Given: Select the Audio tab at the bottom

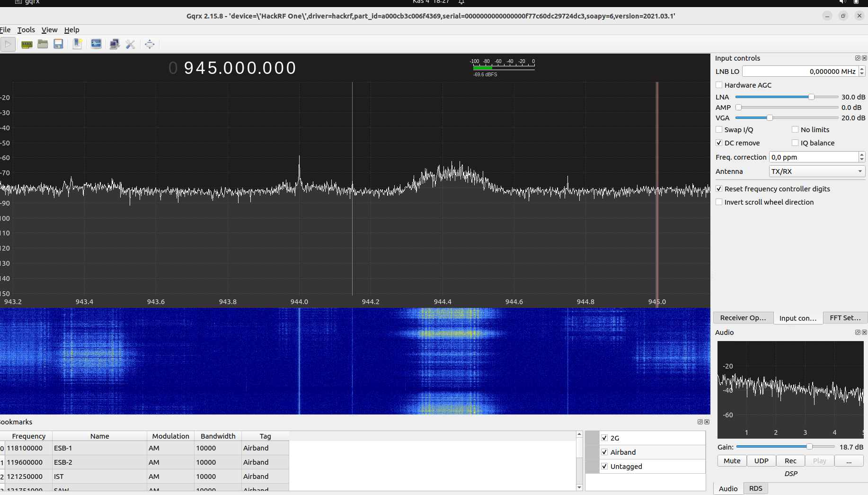Looking at the screenshot, I should (728, 489).
